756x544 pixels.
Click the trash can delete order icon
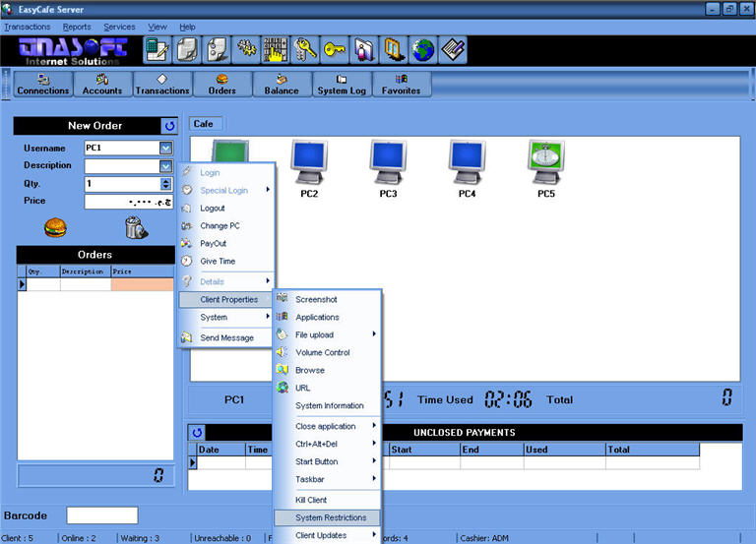tap(136, 227)
